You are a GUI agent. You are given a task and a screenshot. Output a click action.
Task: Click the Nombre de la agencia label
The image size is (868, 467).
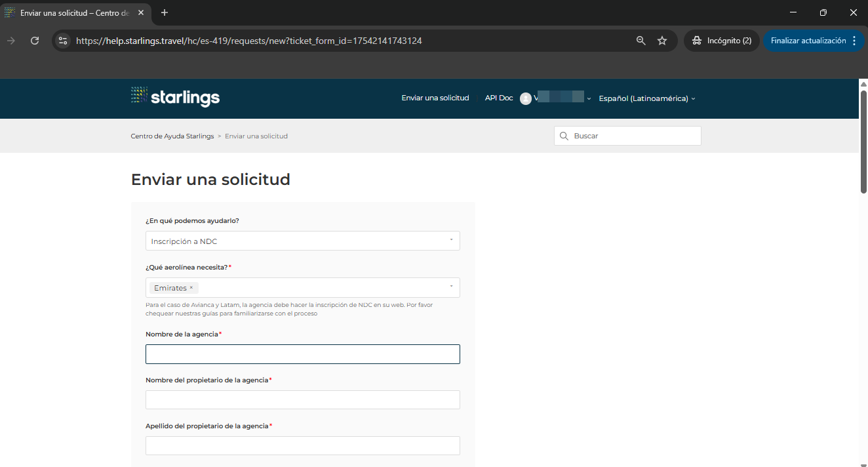point(182,334)
